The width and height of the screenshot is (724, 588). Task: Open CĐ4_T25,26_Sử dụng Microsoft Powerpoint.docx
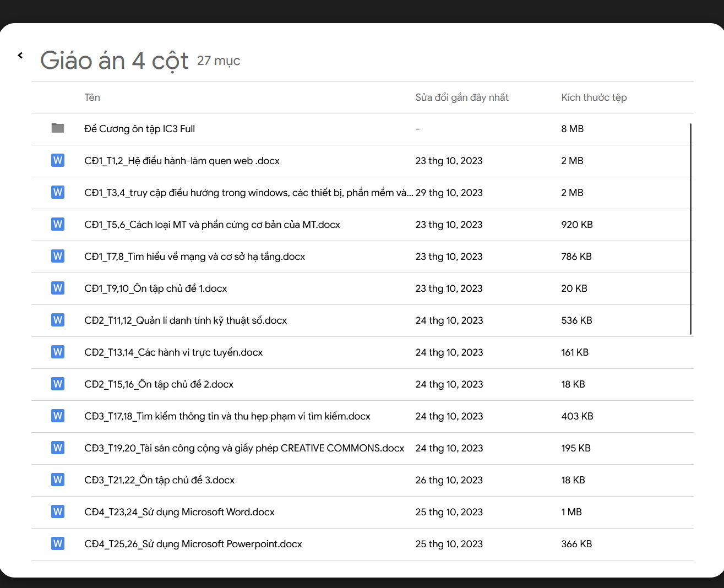point(193,544)
